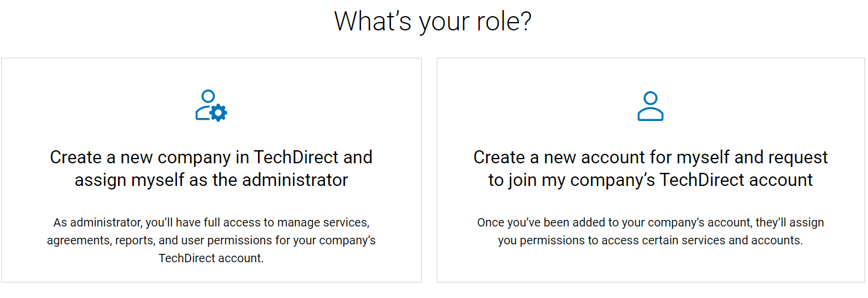Click the word 'role?' in the page title
This screenshot has width=868, height=298.
500,21
